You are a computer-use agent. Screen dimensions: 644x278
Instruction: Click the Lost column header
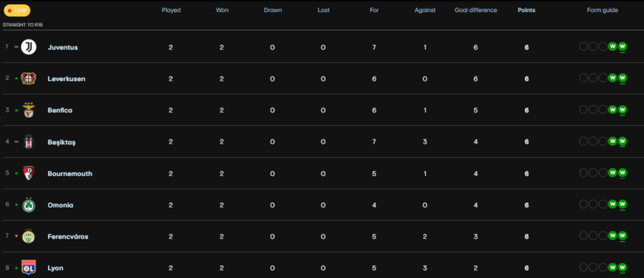[x=323, y=10]
